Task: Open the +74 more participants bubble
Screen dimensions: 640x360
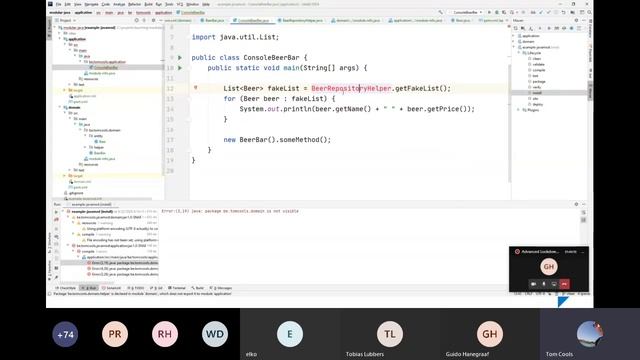Action: [x=65, y=334]
